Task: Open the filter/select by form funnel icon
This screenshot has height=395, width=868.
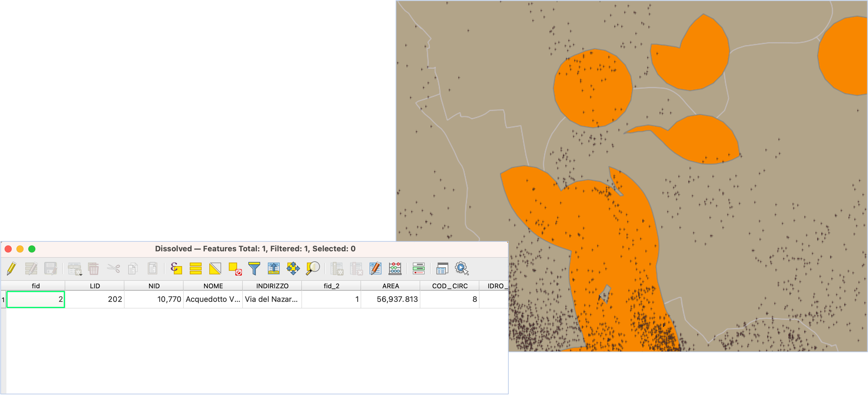Action: pos(254,268)
